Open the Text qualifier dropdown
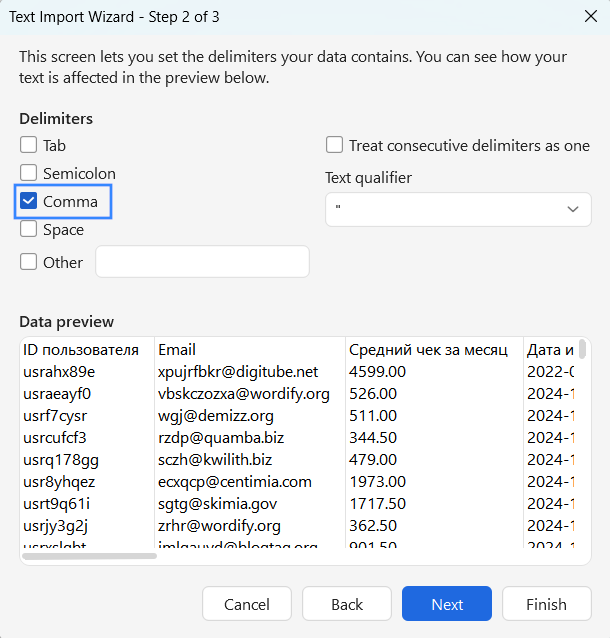This screenshot has height=638, width=610. 457,209
